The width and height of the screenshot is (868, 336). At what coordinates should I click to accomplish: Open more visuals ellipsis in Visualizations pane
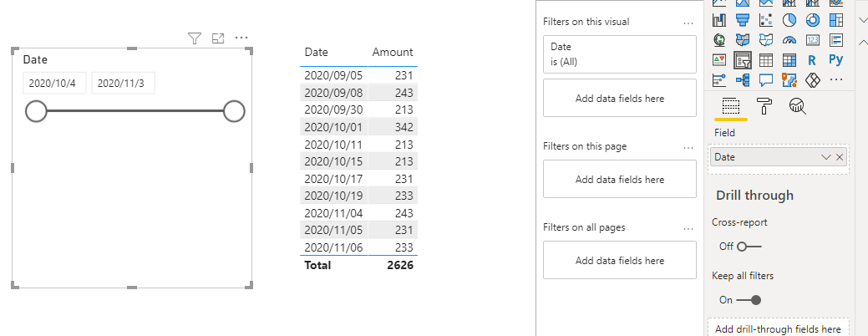[836, 79]
